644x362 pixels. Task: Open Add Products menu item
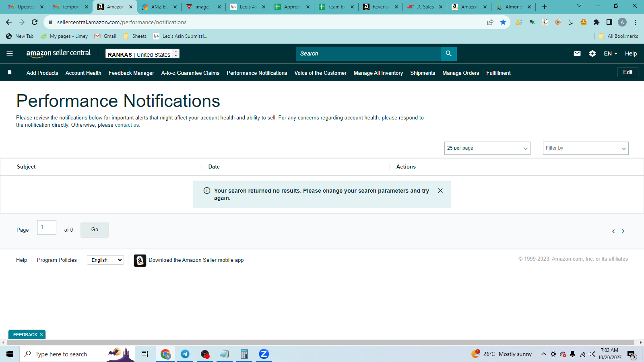(x=42, y=73)
